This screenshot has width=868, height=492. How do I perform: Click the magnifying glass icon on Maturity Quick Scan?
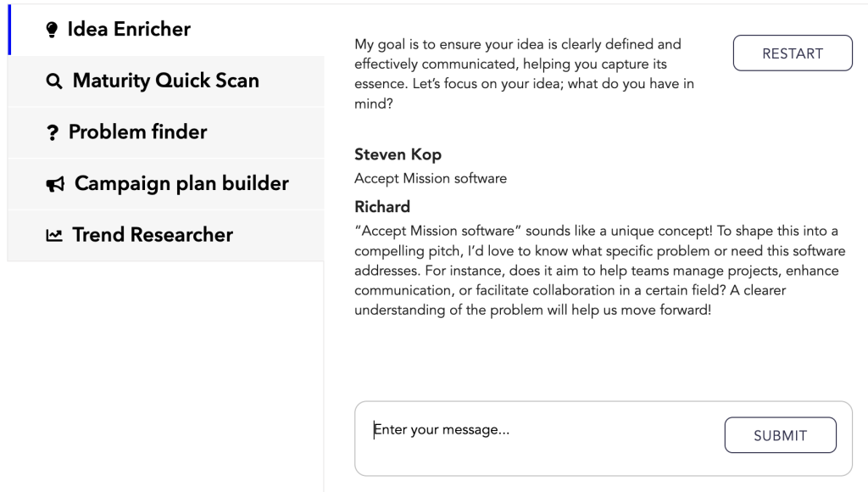[53, 80]
